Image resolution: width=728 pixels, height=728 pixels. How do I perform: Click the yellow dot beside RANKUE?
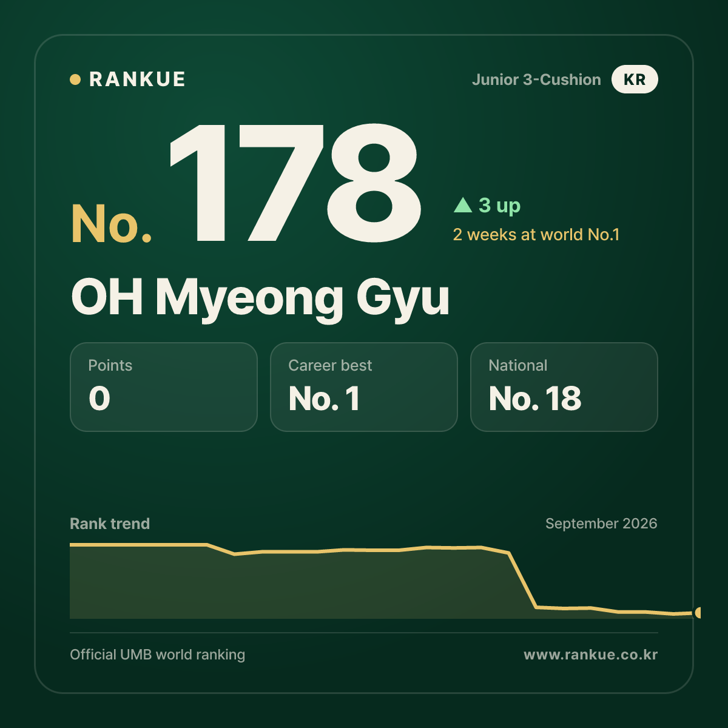click(75, 79)
